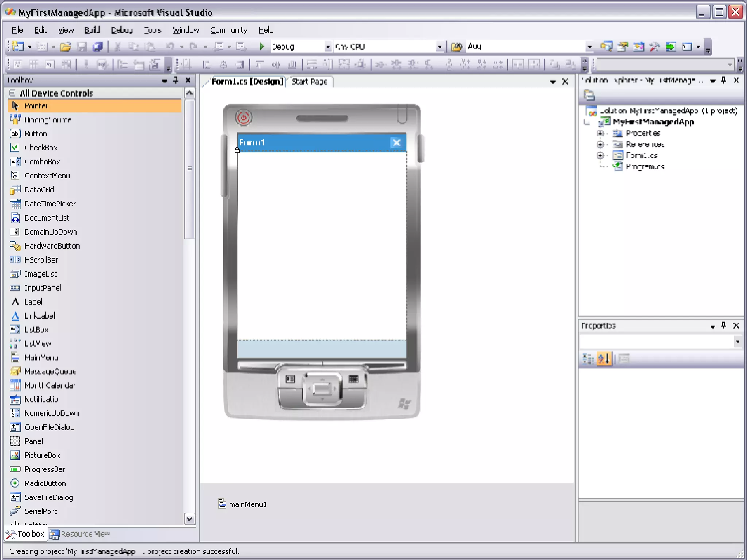Select the MonthCalendar control in Toolbox

[94, 385]
